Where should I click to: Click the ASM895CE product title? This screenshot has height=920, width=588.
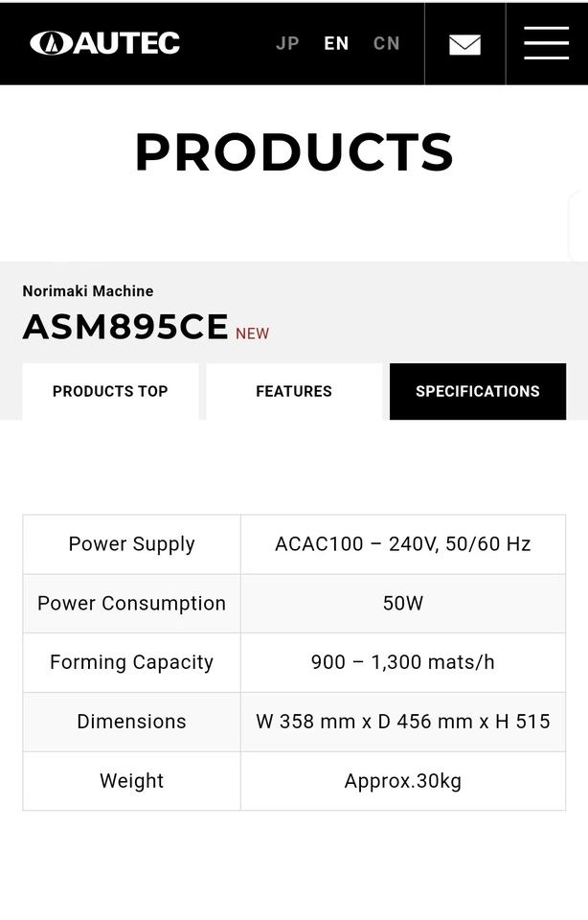(125, 326)
